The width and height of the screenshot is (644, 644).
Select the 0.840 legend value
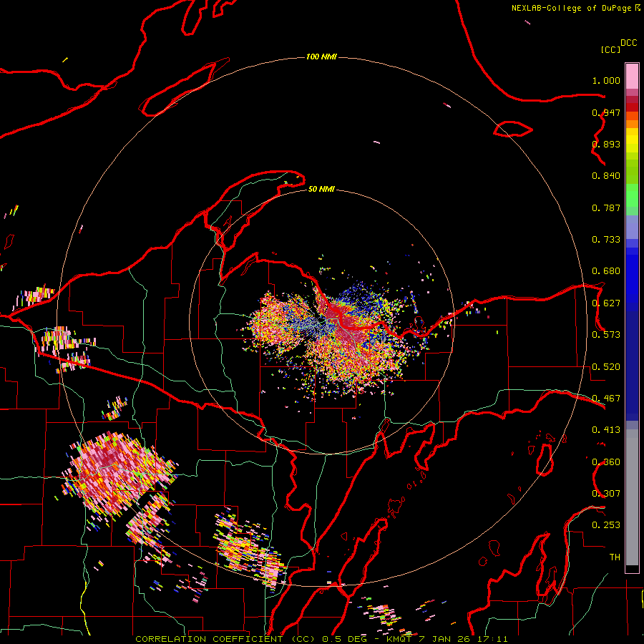606,176
